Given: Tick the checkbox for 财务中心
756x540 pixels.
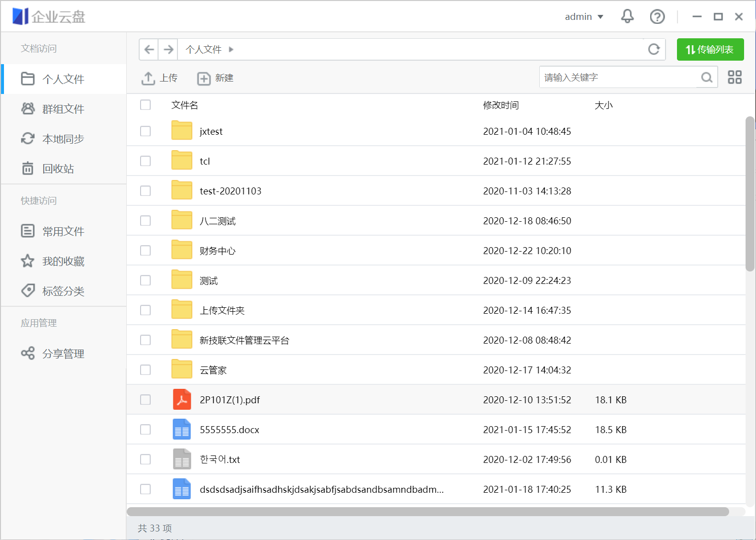Looking at the screenshot, I should pyautogui.click(x=145, y=251).
